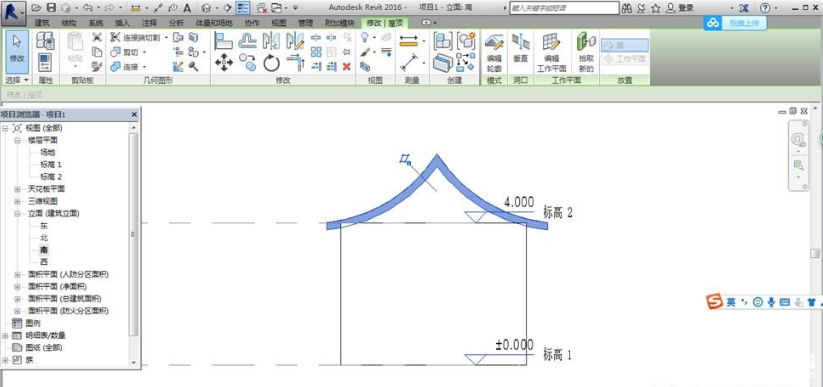The width and height of the screenshot is (823, 387).
Task: Click Pick New host (拾取新的) tool
Action: pos(586,53)
